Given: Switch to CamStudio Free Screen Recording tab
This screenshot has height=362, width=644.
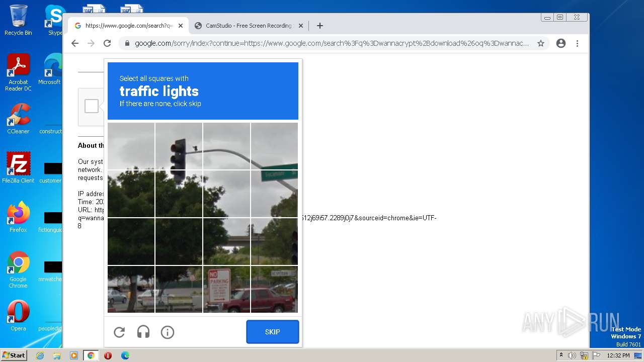Looking at the screenshot, I should [249, 26].
